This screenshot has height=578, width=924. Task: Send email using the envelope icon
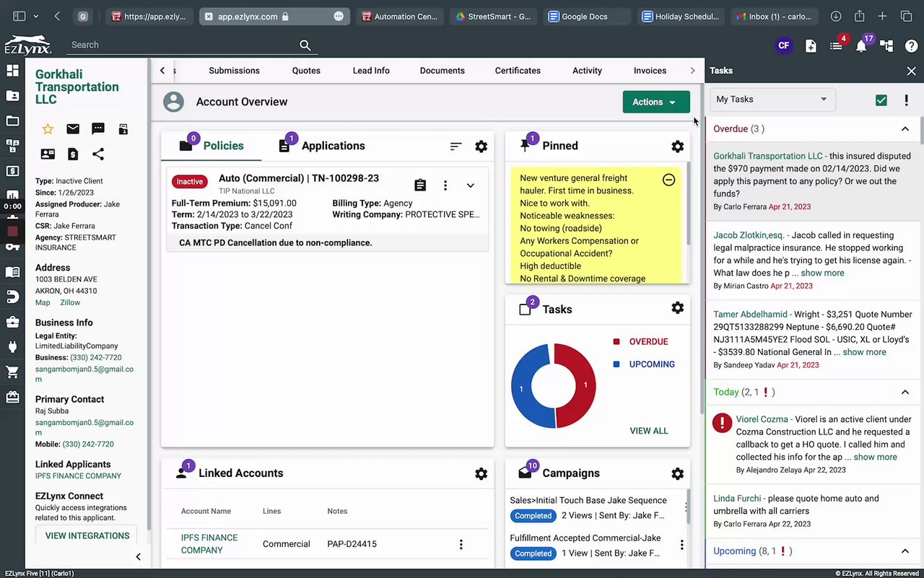click(x=73, y=129)
